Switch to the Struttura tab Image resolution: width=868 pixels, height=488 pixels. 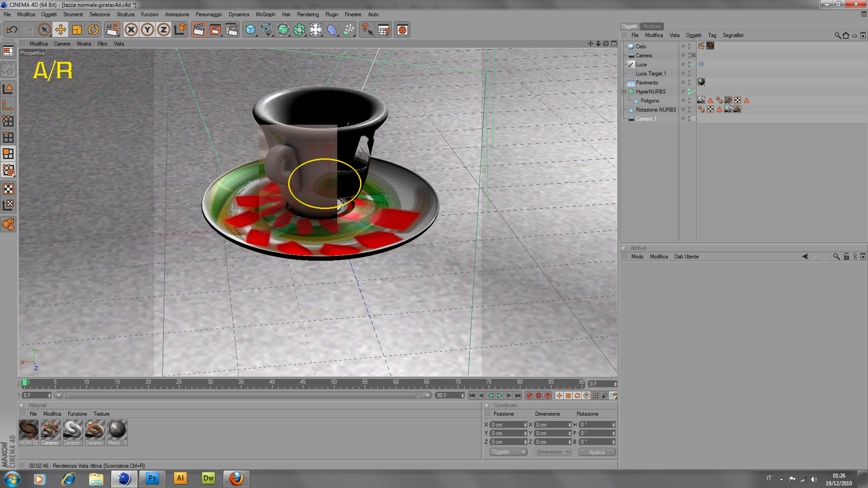651,26
